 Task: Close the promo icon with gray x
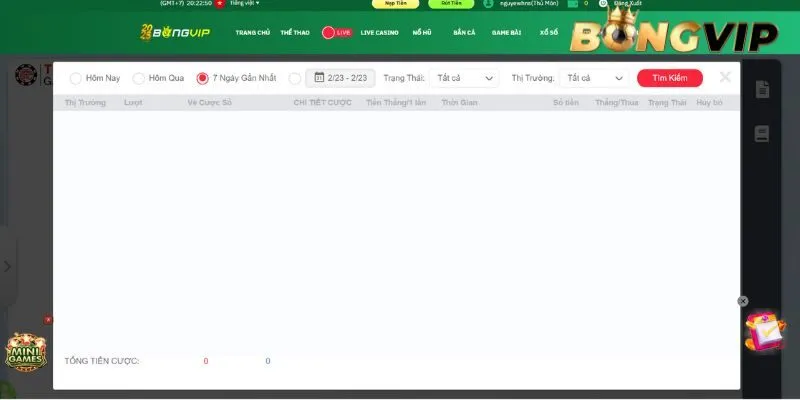pyautogui.click(x=743, y=301)
